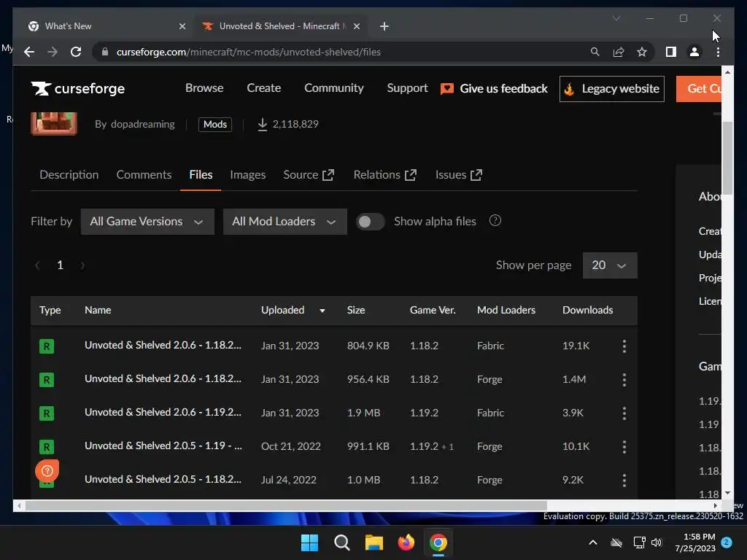
Task: Expand All Game Versions dropdown
Action: pos(147,222)
